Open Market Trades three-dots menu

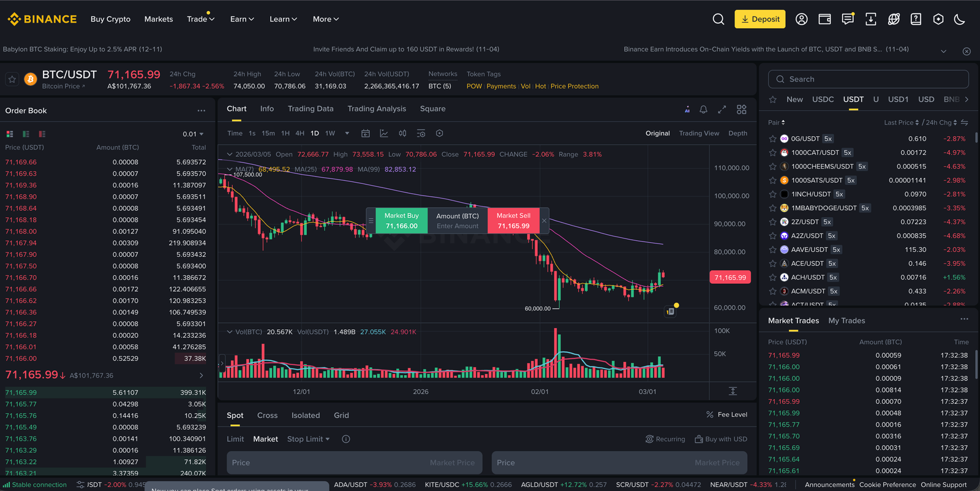(964, 319)
